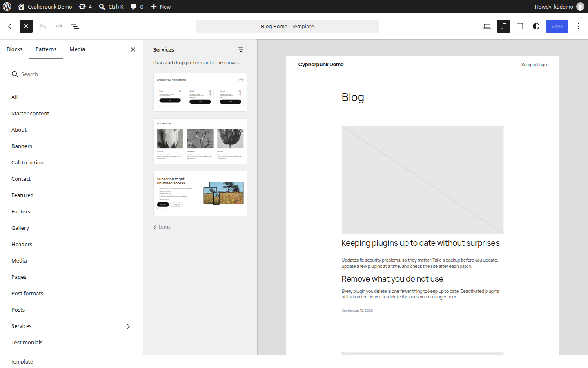
Task: Click the WordPress logo in admin bar
Action: (x=7, y=7)
